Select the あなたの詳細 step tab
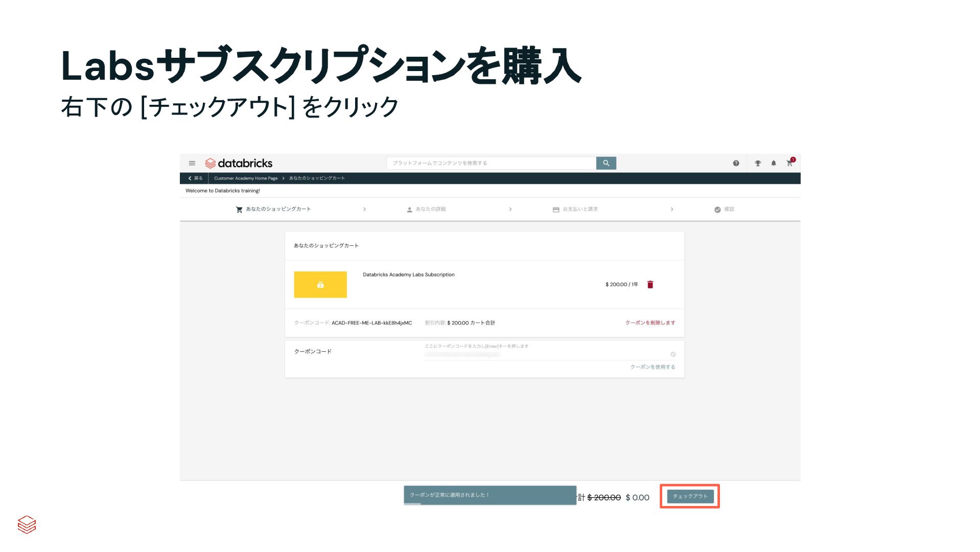This screenshot has height=552, width=980. pyautogui.click(x=426, y=209)
